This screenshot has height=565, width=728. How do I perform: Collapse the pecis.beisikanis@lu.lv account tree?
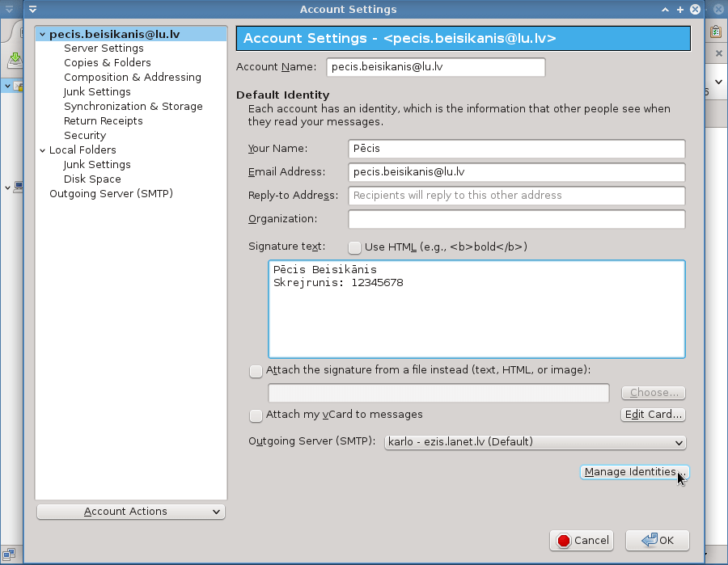43,34
